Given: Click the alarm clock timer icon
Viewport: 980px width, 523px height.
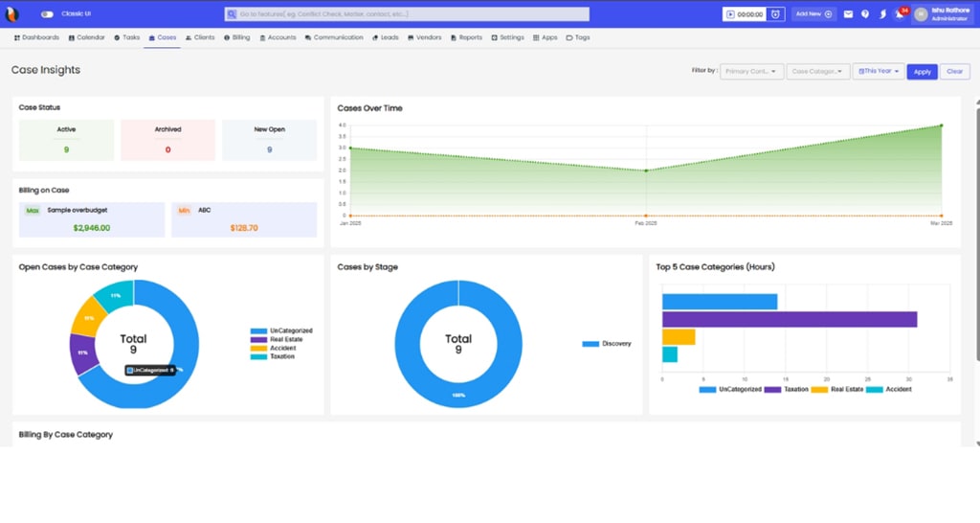Looking at the screenshot, I should point(776,14).
